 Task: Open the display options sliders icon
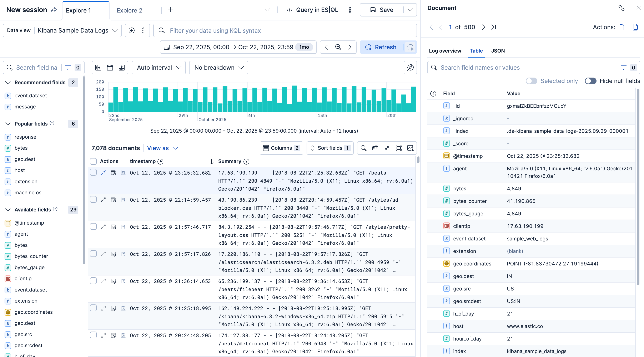click(387, 148)
